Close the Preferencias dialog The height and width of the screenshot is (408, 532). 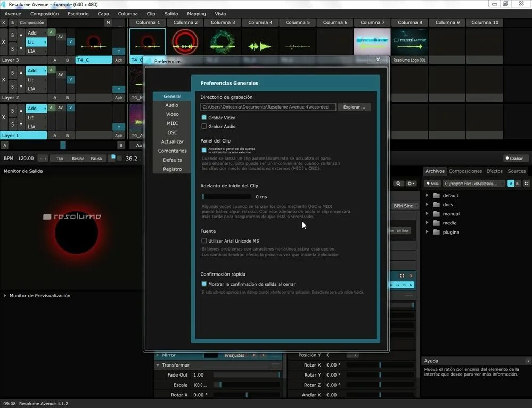(x=378, y=60)
